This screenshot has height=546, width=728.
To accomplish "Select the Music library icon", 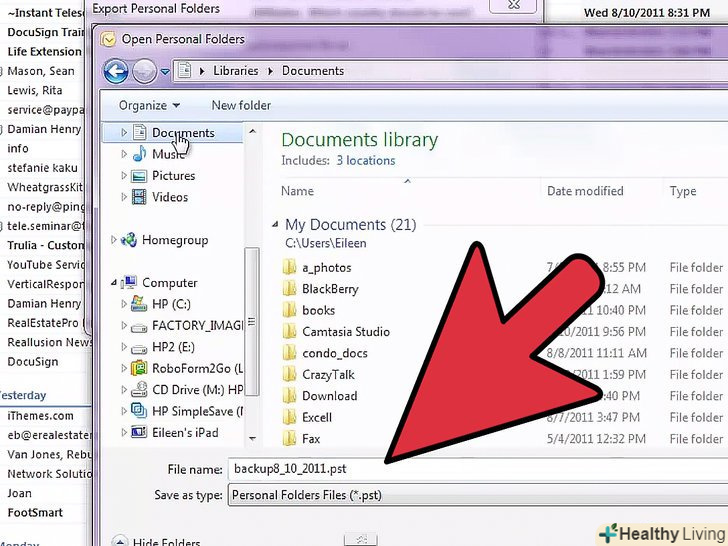I will click(x=140, y=154).
